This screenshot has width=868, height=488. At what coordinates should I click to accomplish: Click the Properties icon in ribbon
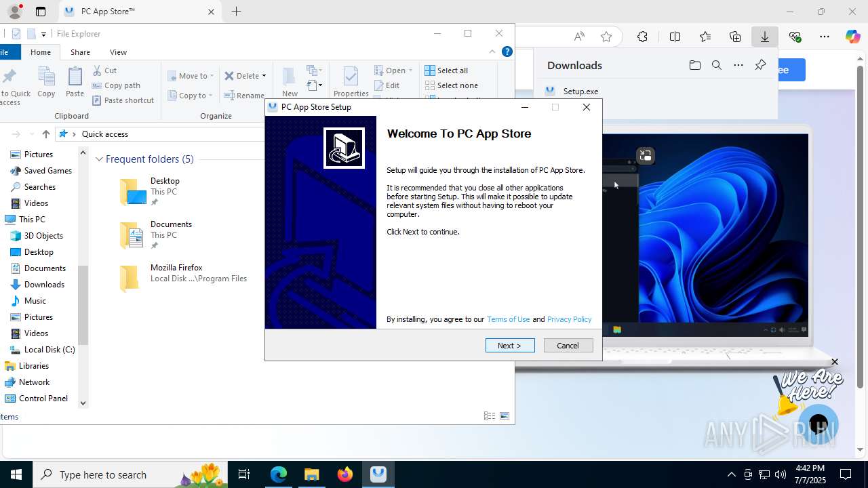coord(351,82)
